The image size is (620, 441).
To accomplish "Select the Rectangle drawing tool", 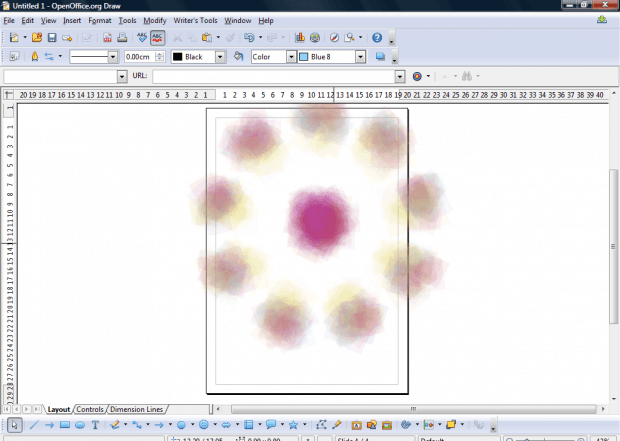I will pyautogui.click(x=64, y=425).
